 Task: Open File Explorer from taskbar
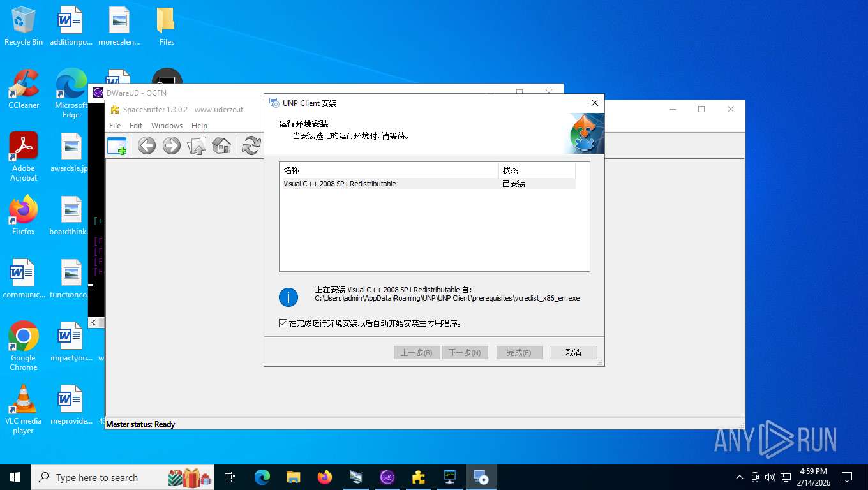pos(294,477)
